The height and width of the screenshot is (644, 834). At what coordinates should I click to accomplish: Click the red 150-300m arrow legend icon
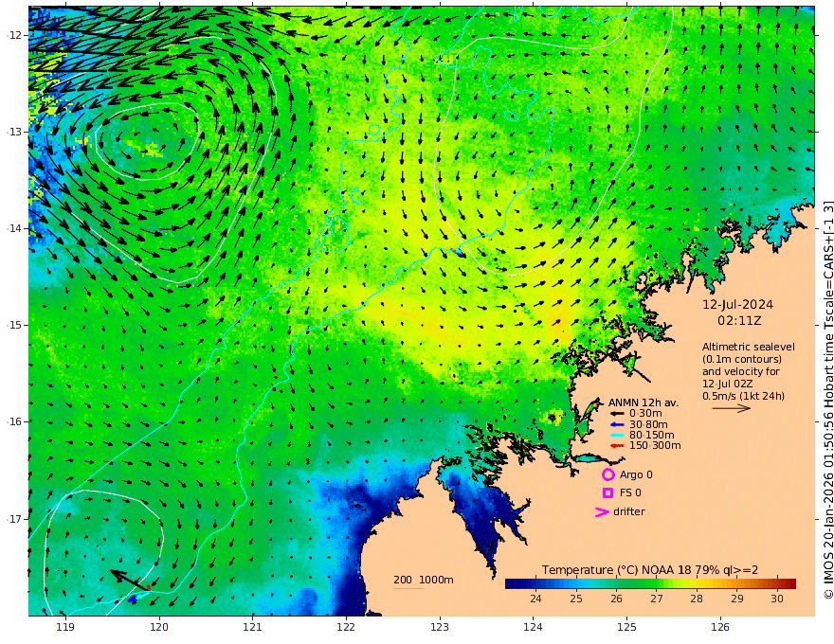(x=616, y=446)
